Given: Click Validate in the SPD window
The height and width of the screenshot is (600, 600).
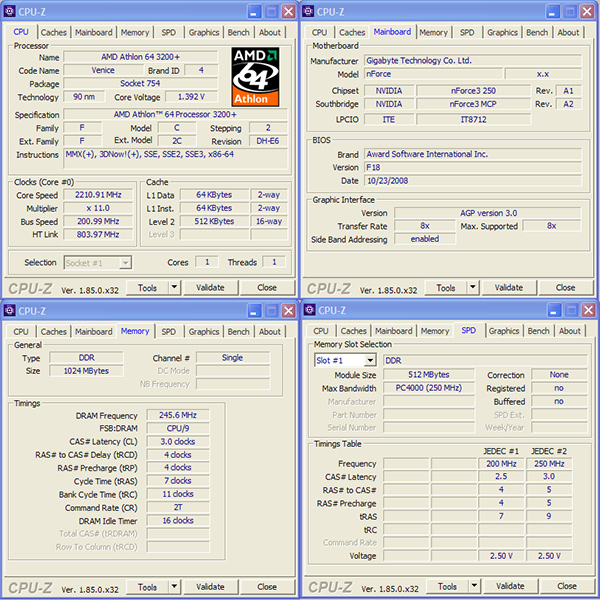Looking at the screenshot, I should tap(510, 586).
